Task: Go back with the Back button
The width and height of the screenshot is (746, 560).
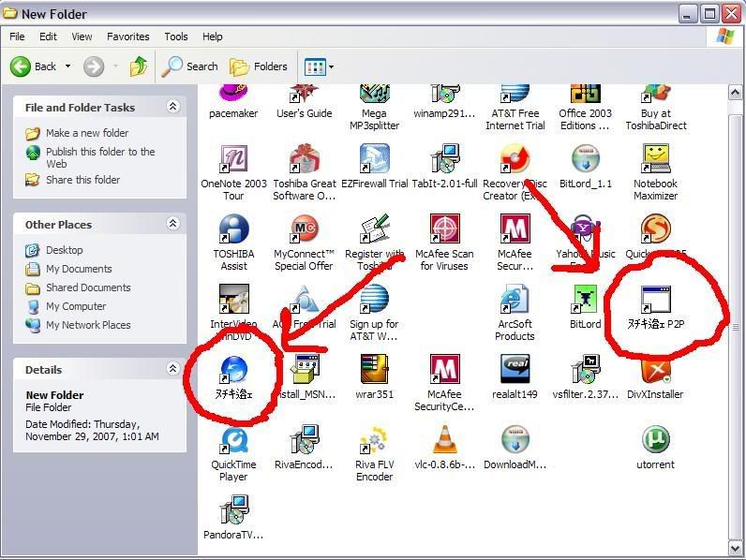Action: [34, 66]
